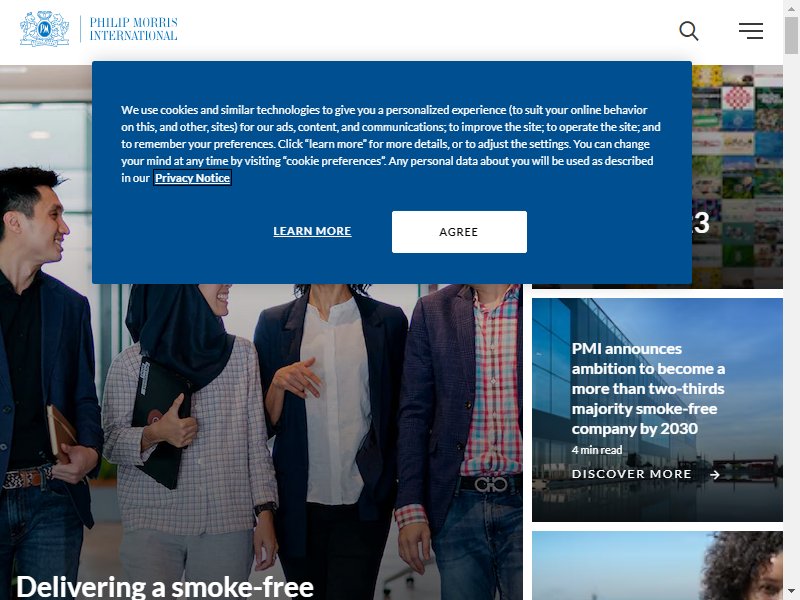The image size is (800, 600).
Task: Open the hamburger navigation menu
Action: coord(751,31)
